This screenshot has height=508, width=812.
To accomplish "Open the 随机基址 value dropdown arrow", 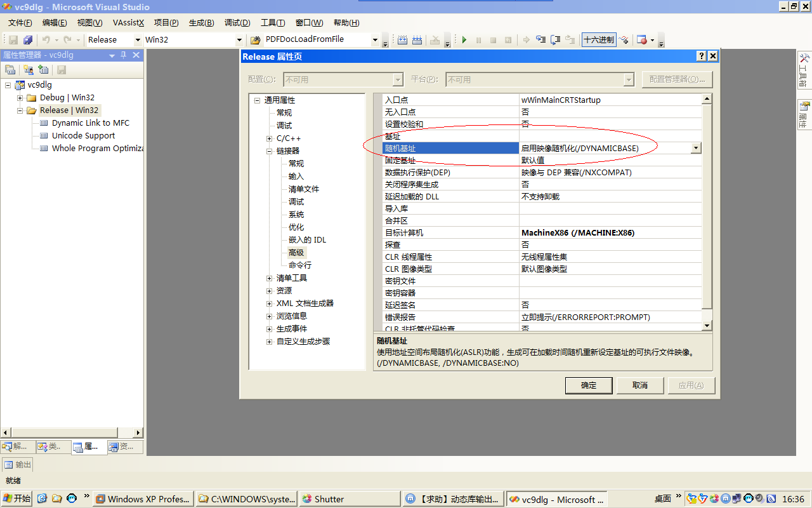I will (696, 148).
